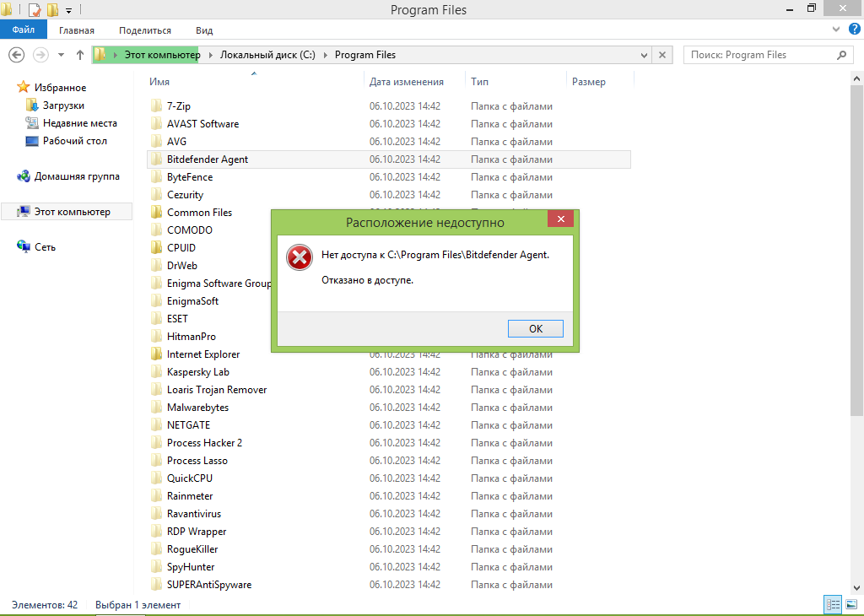Click the Back navigation arrow
This screenshot has height=616, width=864.
(17, 55)
